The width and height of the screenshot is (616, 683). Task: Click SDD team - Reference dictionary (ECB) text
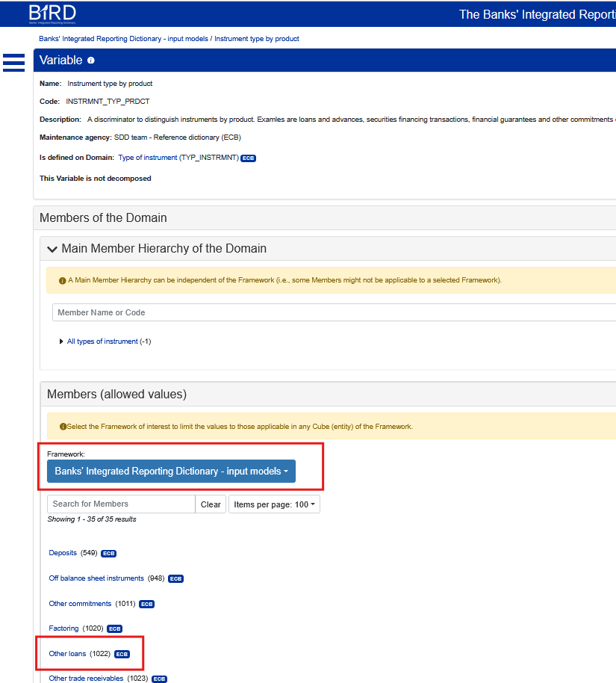[177, 137]
